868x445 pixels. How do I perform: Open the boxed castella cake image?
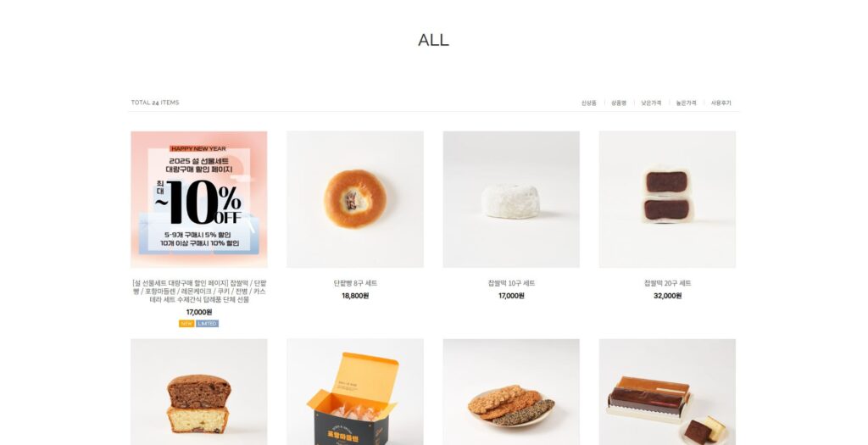(667, 392)
